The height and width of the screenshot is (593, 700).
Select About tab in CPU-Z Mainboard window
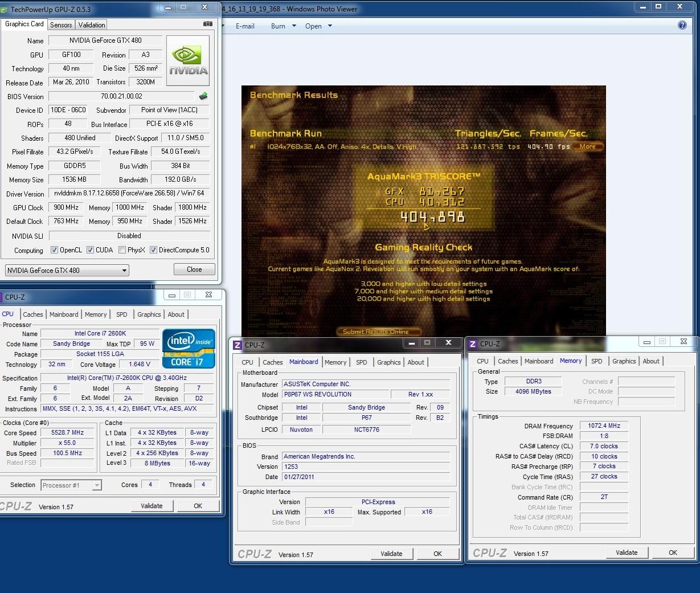coord(416,362)
